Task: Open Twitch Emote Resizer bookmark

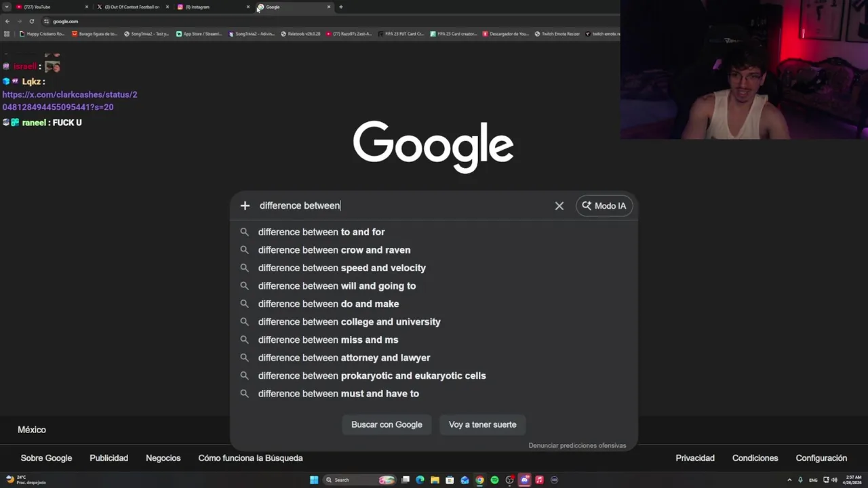Action: pyautogui.click(x=557, y=34)
